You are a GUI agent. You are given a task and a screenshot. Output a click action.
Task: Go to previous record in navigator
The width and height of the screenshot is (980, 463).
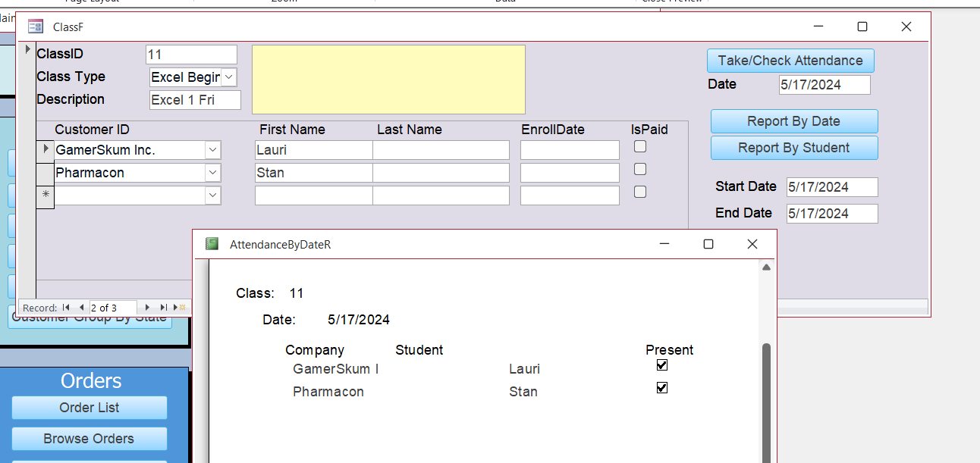pos(81,308)
